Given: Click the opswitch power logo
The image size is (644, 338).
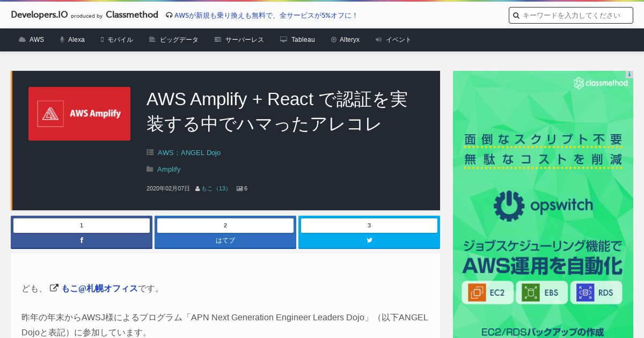Looking at the screenshot, I should (509, 206).
